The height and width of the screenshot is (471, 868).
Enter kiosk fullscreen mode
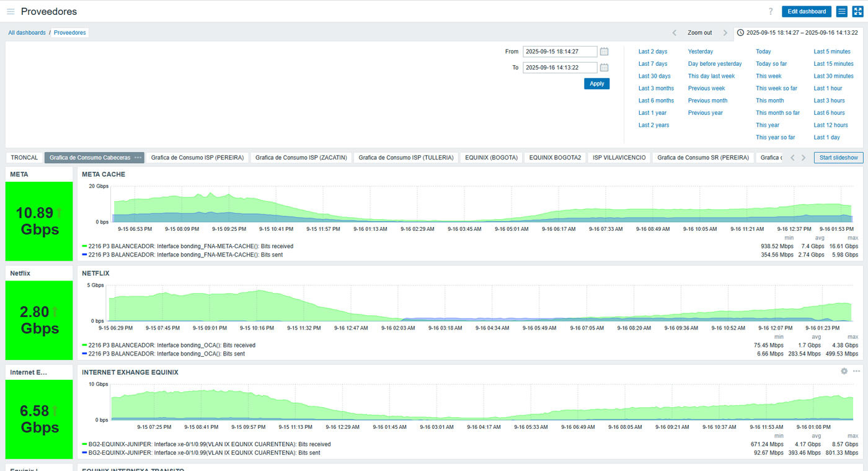857,11
